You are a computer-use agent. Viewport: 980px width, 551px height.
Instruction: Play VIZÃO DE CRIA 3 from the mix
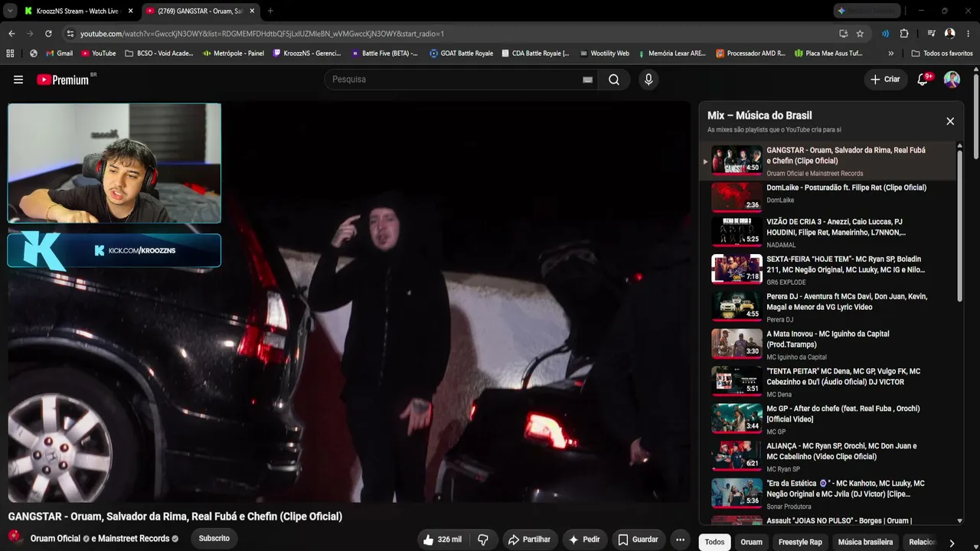point(828,232)
